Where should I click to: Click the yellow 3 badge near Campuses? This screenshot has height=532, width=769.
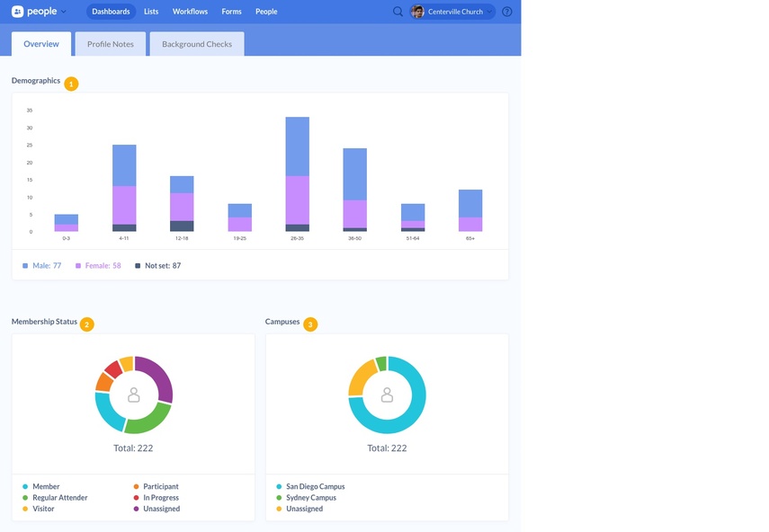pyautogui.click(x=310, y=324)
